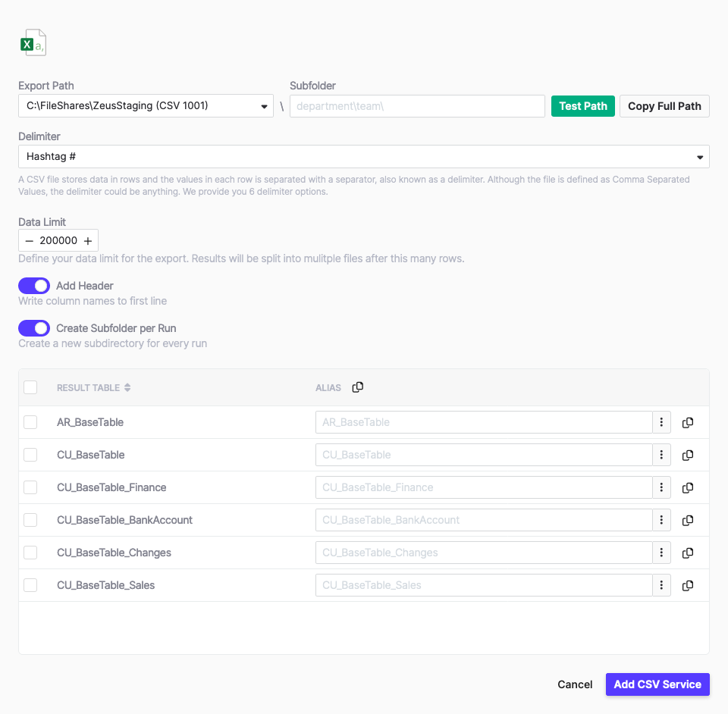Edit alias field for CU_BaseTable_BankAccount
728x714 pixels.
click(x=484, y=520)
